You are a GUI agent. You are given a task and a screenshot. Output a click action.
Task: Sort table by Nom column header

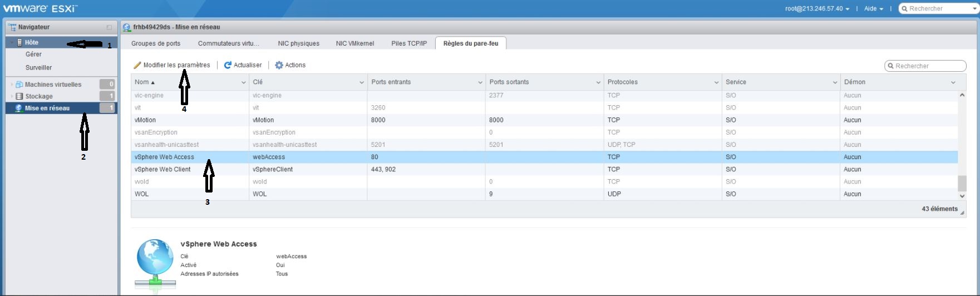190,82
